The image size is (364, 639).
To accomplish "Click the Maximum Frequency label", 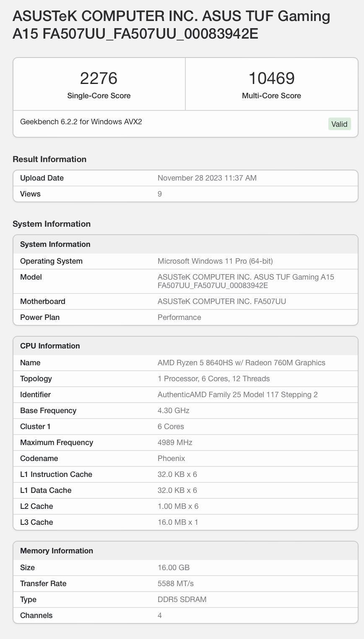I will pos(57,443).
